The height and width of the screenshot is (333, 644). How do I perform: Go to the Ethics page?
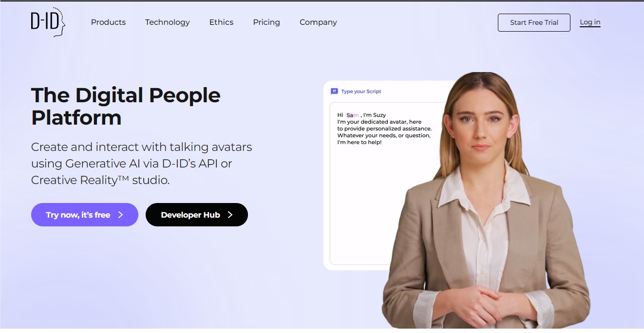pyautogui.click(x=221, y=22)
